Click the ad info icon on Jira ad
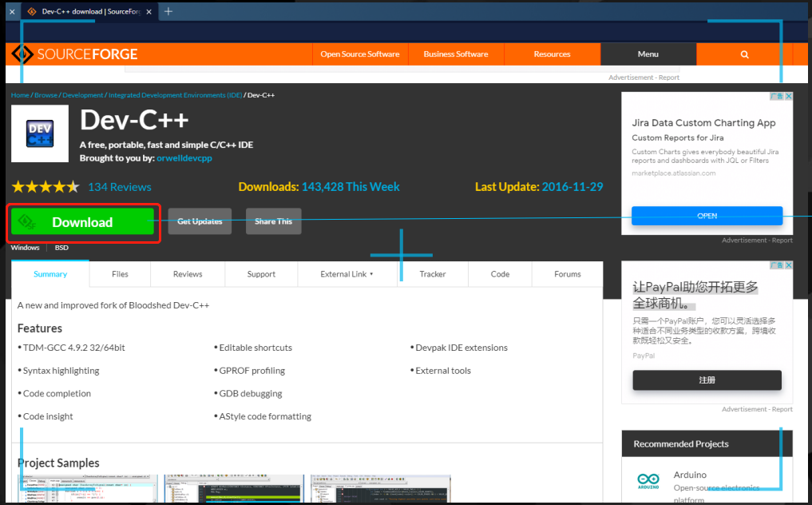The image size is (812, 505). [x=777, y=97]
